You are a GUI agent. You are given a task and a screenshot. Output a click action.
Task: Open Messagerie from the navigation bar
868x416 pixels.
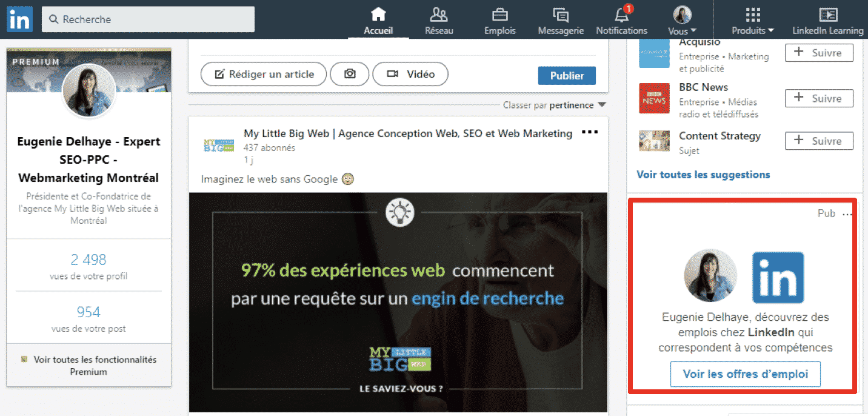pos(560,19)
